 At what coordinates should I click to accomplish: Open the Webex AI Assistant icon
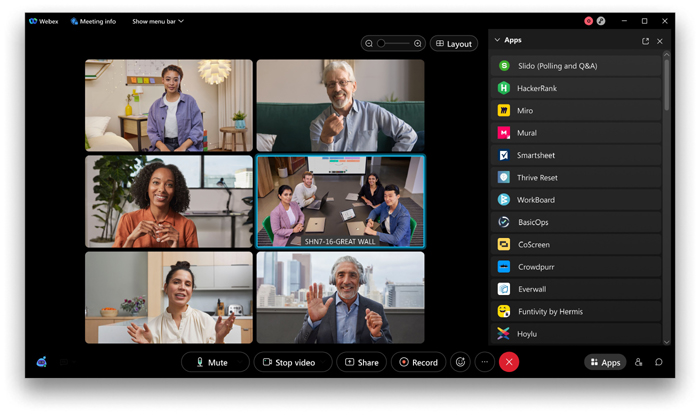pyautogui.click(x=42, y=362)
